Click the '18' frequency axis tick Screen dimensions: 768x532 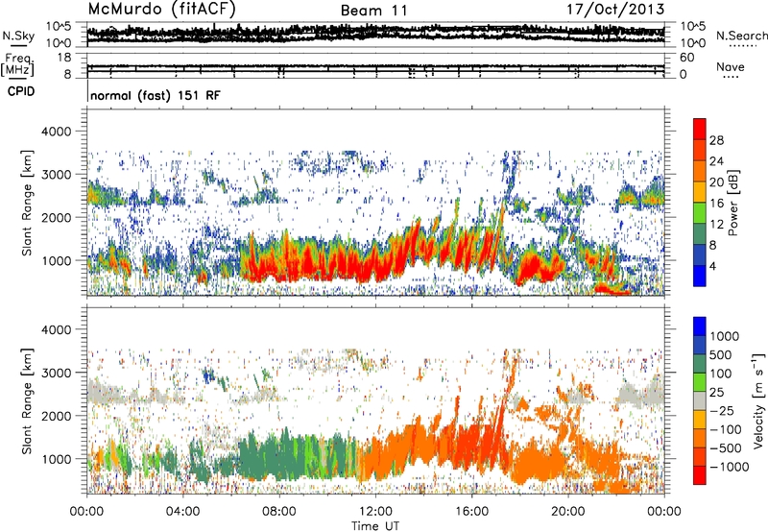[x=64, y=58]
